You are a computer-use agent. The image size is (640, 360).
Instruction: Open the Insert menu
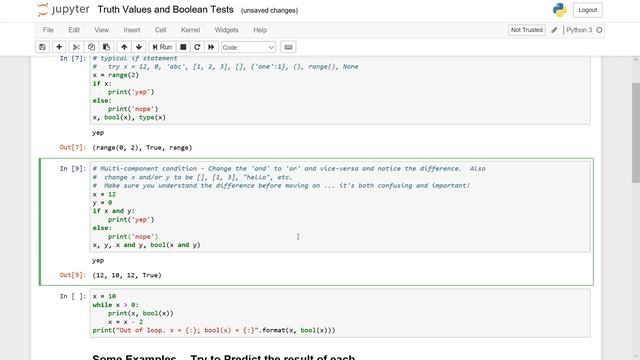[x=132, y=30]
